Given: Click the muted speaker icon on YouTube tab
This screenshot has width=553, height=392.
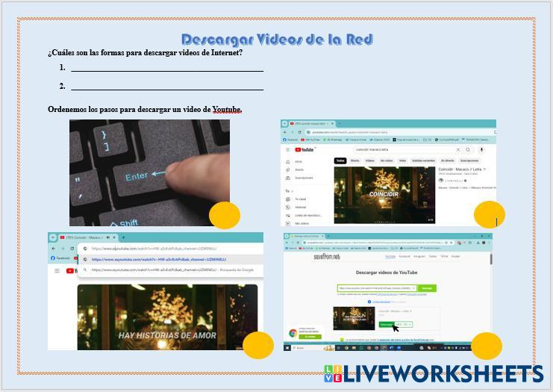Looking at the screenshot, I should pos(108,237).
